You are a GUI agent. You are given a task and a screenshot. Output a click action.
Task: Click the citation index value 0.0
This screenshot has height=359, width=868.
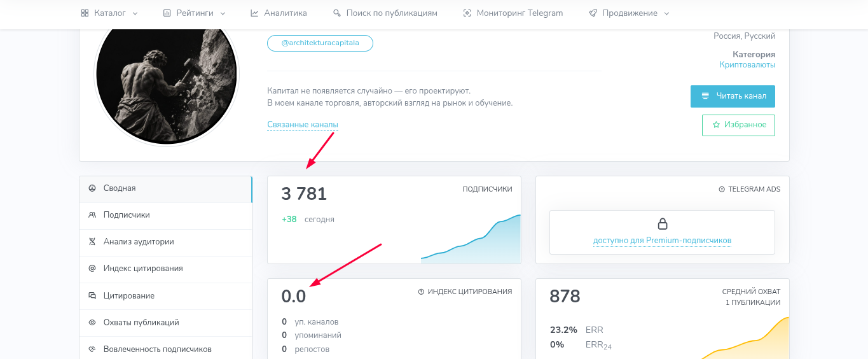pyautogui.click(x=294, y=296)
